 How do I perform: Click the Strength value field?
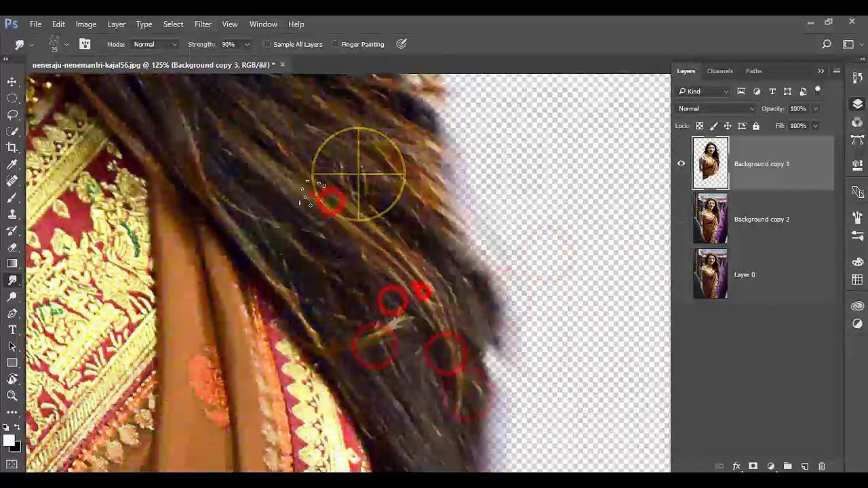[x=230, y=44]
